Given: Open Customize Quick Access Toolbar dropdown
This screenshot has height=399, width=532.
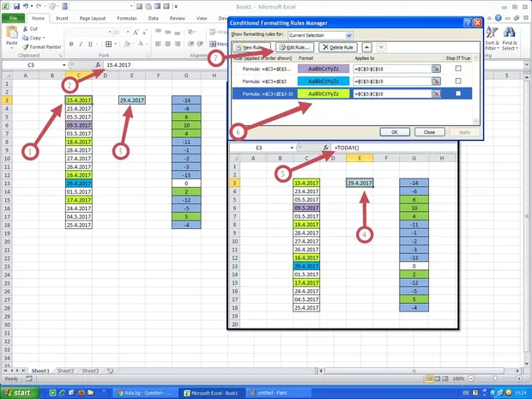Looking at the screenshot, I should click(176, 6).
